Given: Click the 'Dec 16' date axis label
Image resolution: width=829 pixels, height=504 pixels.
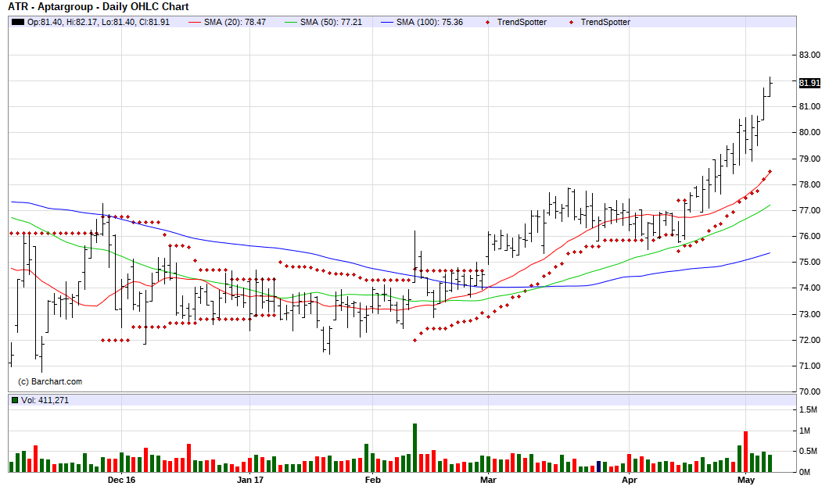Looking at the screenshot, I should point(121,480).
